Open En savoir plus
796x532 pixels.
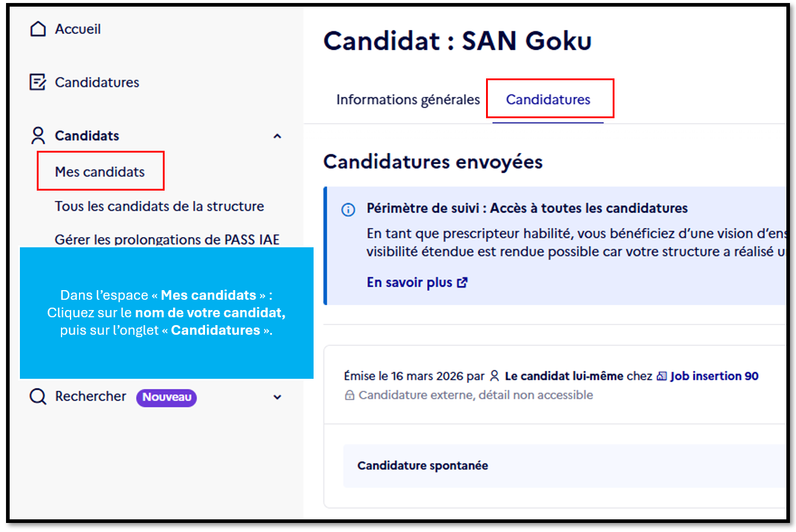coord(411,282)
